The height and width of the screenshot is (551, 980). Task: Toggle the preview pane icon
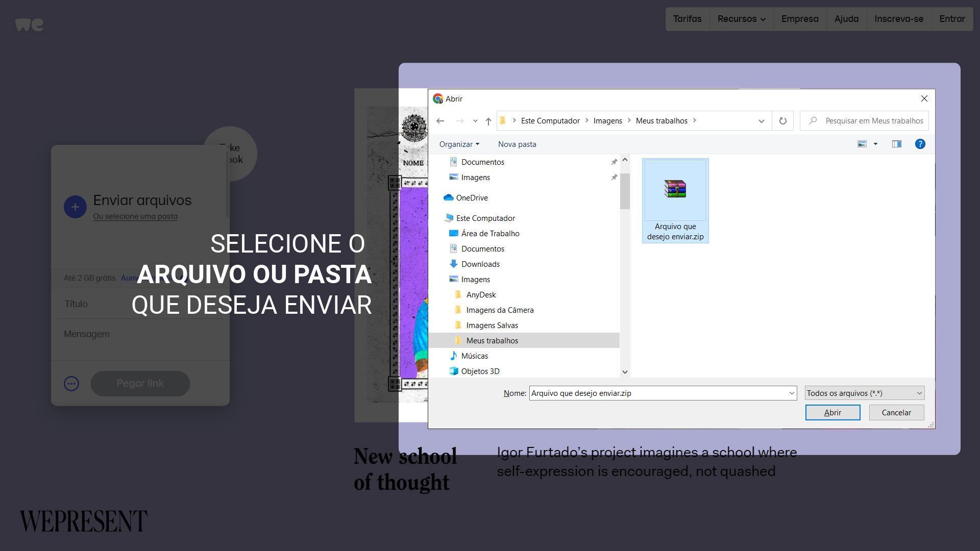coord(896,144)
